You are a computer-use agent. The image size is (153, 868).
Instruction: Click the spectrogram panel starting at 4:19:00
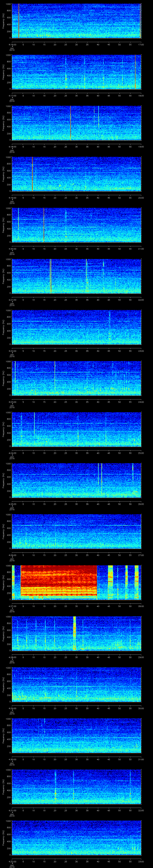[x=76, y=174]
